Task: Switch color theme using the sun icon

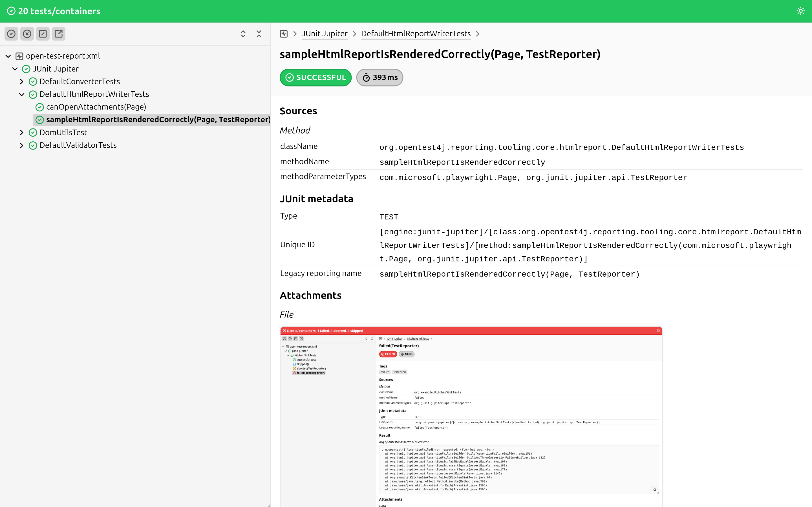Action: coord(801,11)
